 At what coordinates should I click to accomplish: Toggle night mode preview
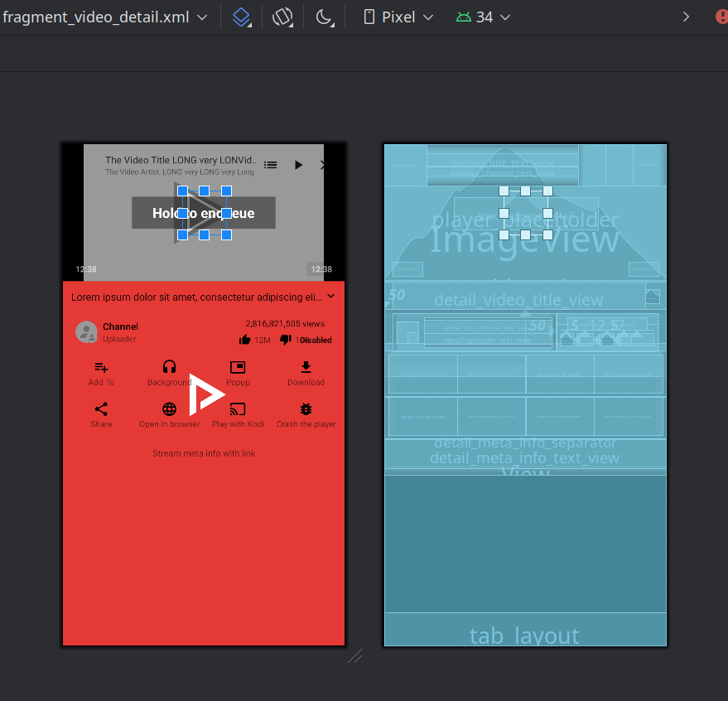325,17
